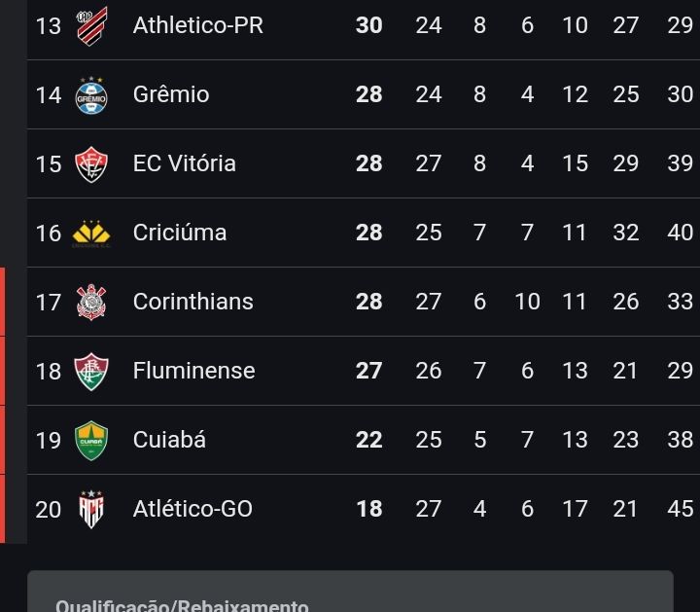Visit the Criciúma team name link

click(180, 233)
